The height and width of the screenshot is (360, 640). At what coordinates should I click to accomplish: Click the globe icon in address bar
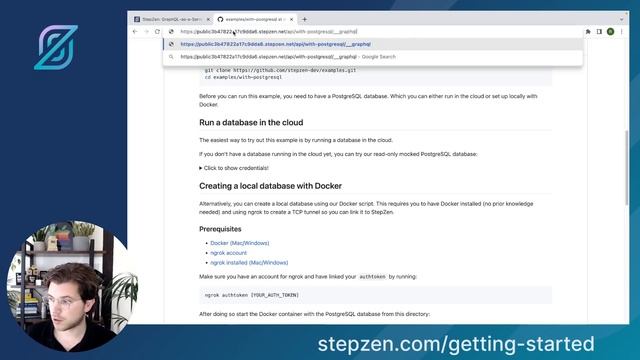point(171,31)
